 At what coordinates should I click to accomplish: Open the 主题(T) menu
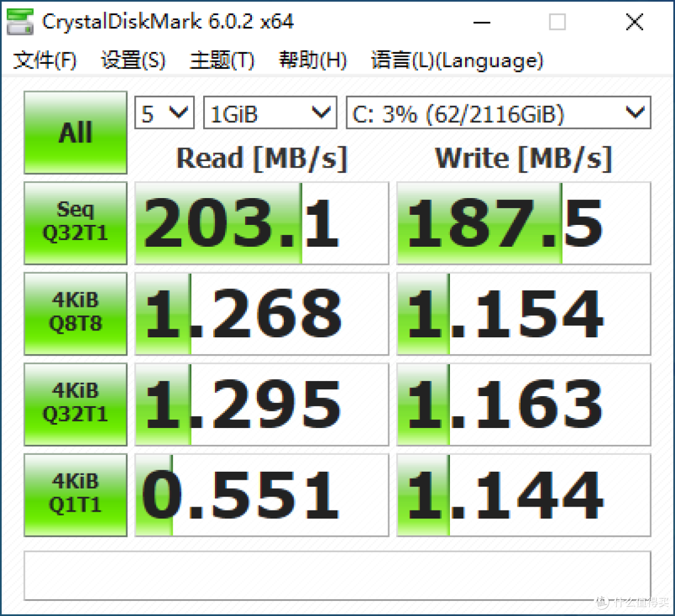tap(221, 60)
